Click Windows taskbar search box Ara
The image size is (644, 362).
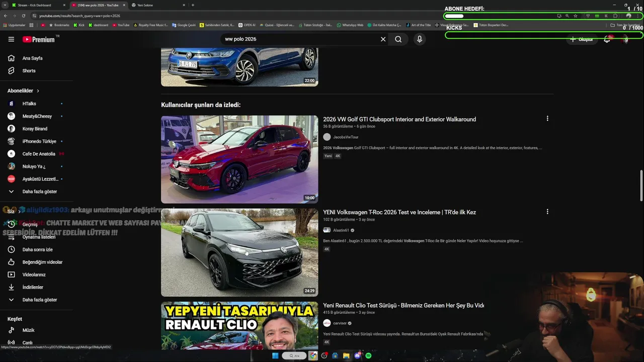[294, 355]
